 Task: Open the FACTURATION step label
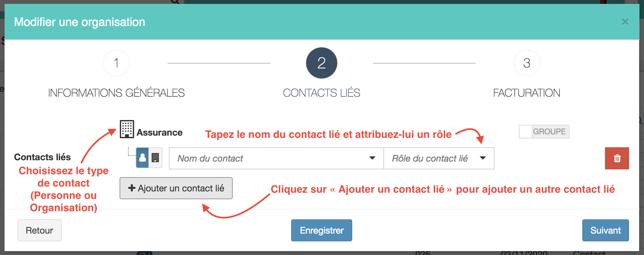527,93
